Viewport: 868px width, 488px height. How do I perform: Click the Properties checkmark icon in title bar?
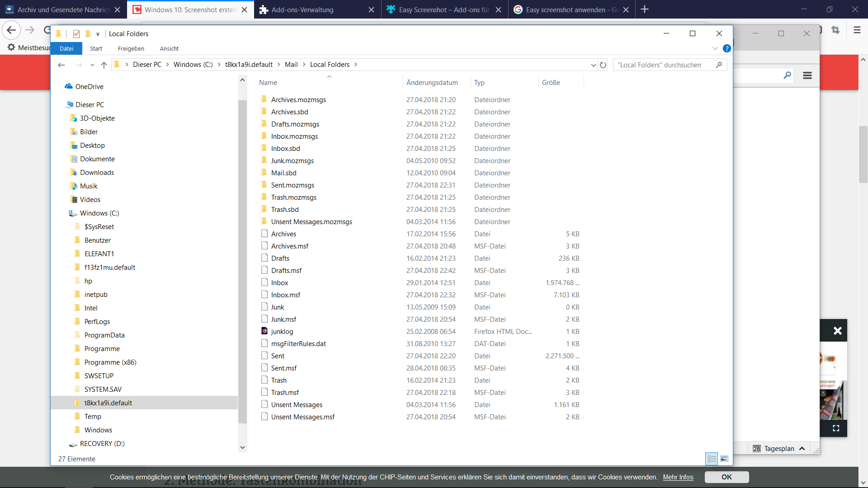pyautogui.click(x=76, y=34)
